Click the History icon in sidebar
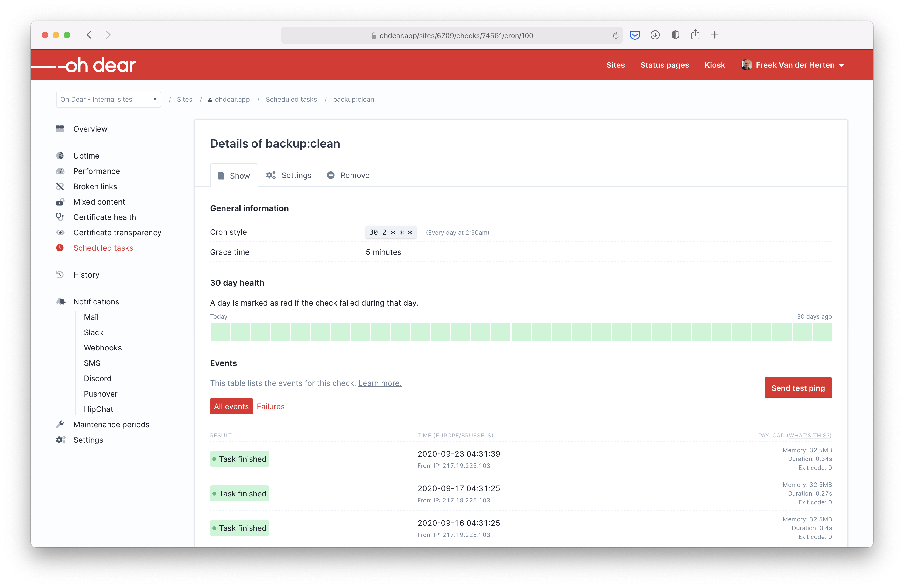The image size is (904, 588). [60, 275]
